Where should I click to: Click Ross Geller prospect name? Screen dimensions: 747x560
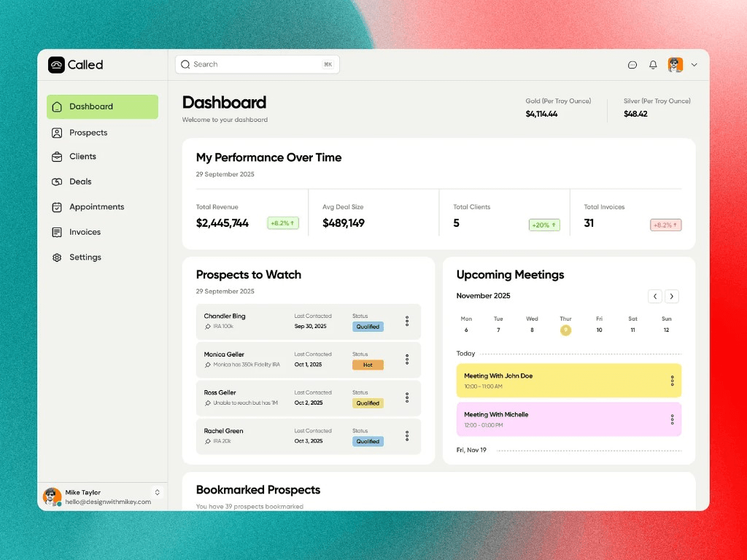[220, 393]
